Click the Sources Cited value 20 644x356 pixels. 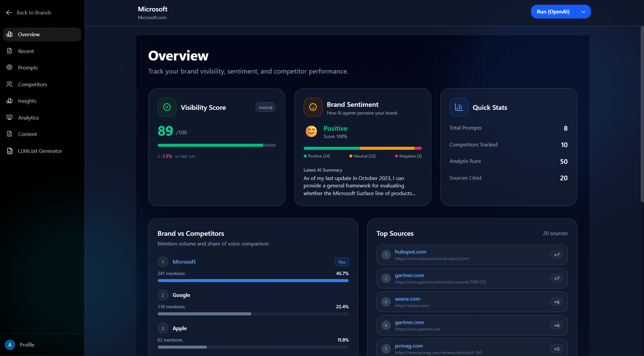(x=564, y=178)
